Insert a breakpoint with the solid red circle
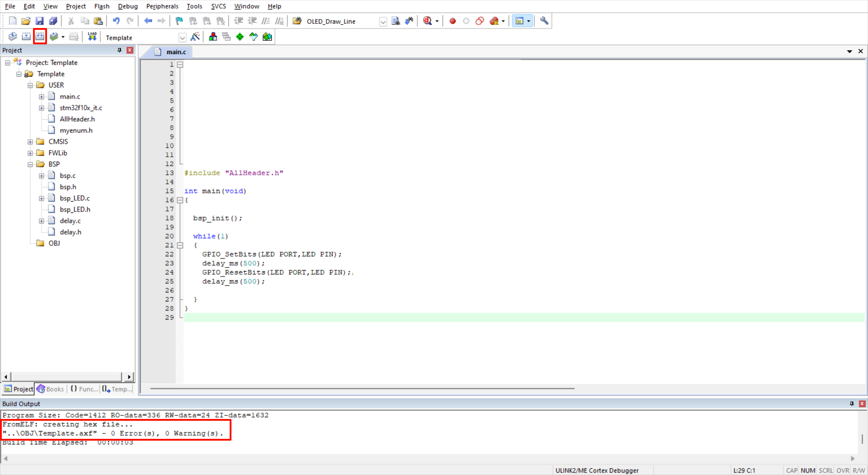This screenshot has width=868, height=475. [453, 21]
